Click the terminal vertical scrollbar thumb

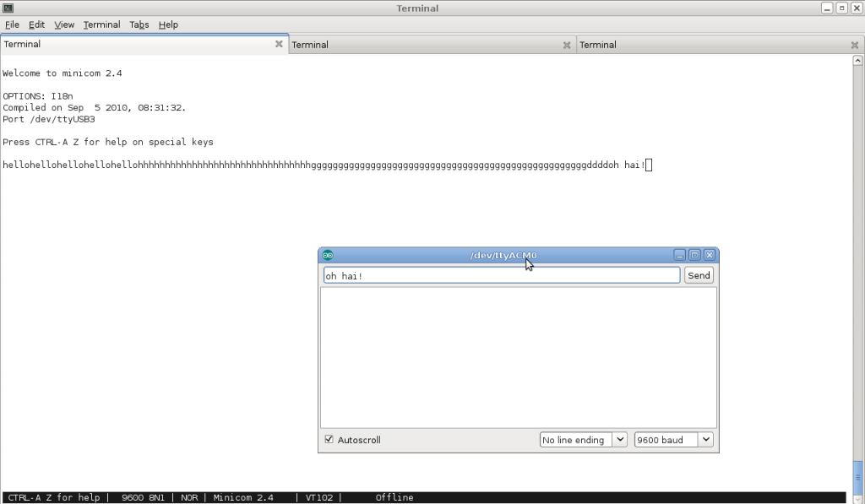coord(857,477)
